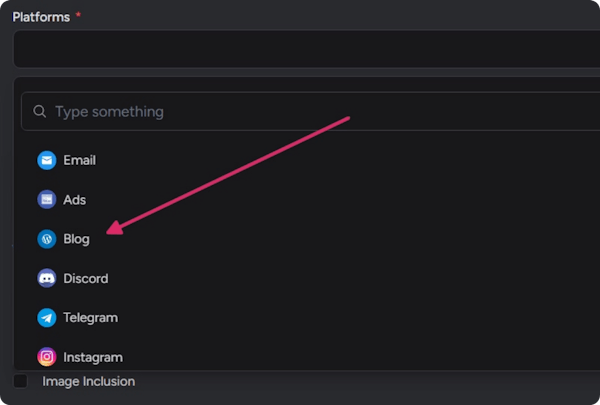Click empty space right of the Blog row
Viewport: 600px width, 405px height.
(x=400, y=239)
